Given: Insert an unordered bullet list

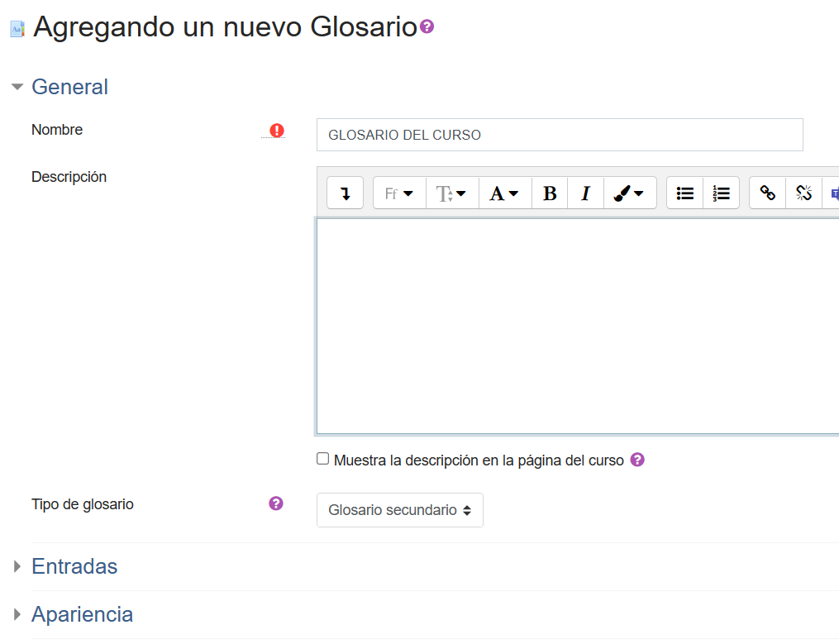Looking at the screenshot, I should click(x=684, y=193).
